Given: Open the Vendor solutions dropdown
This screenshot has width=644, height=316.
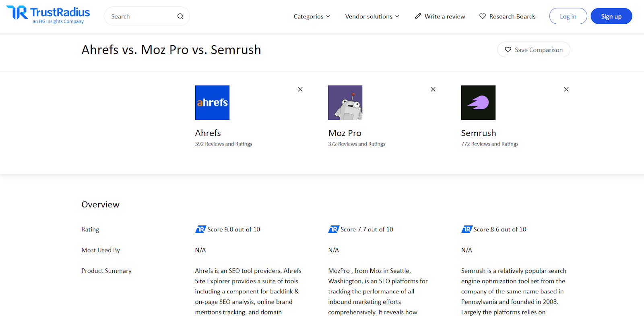Looking at the screenshot, I should point(372,16).
